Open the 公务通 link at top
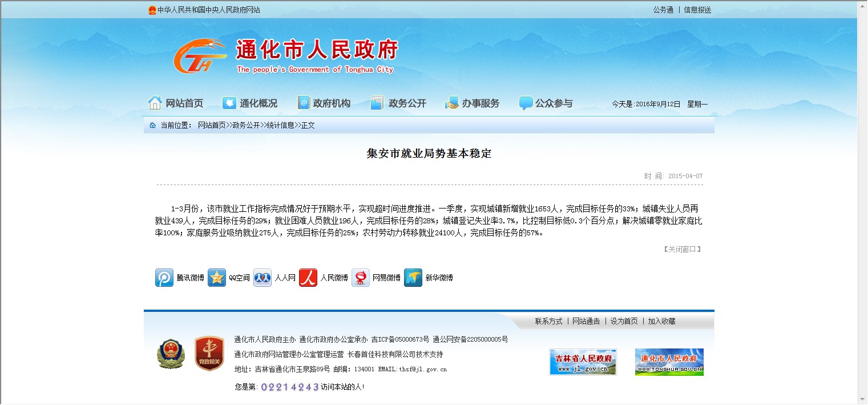This screenshot has width=868, height=405. coord(663,10)
